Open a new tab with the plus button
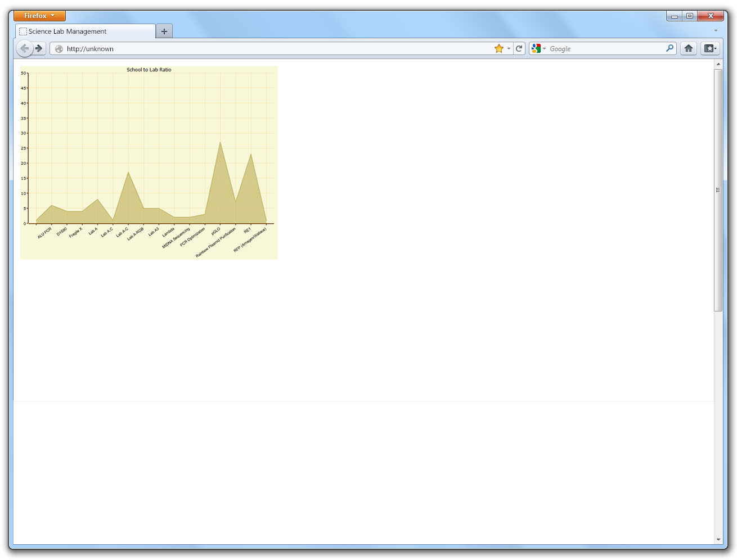Image resolution: width=737 pixels, height=560 pixels. [x=164, y=31]
